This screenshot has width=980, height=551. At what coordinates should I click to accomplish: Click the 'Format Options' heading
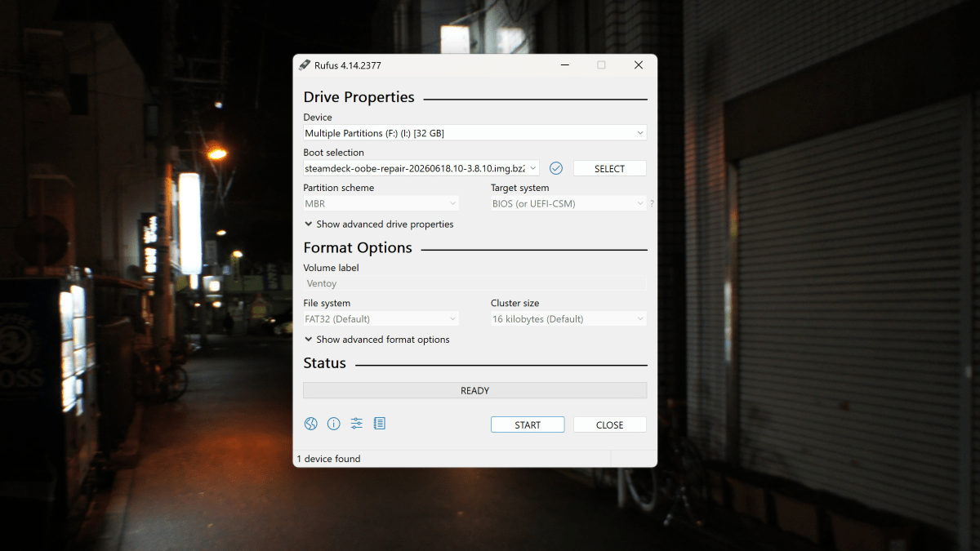pos(358,247)
